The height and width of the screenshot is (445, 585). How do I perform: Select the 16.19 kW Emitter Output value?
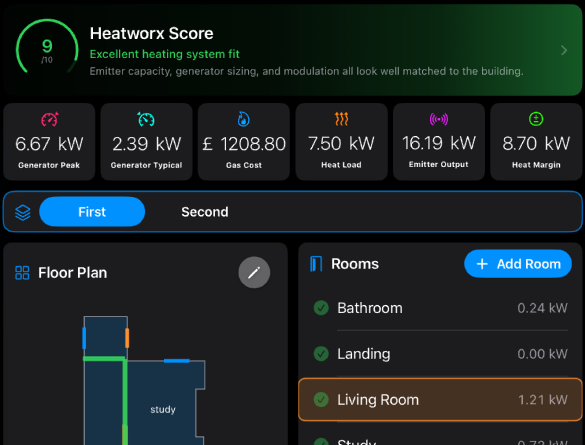point(439,143)
